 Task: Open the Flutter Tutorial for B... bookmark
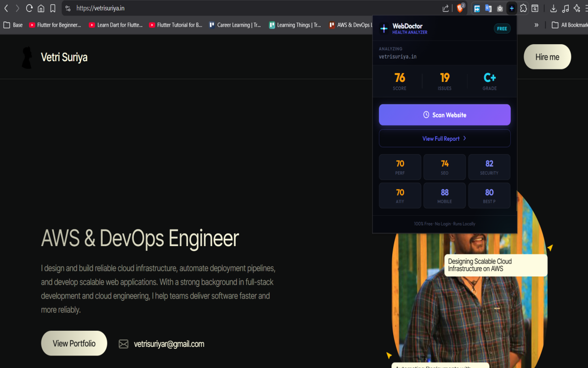(x=175, y=25)
